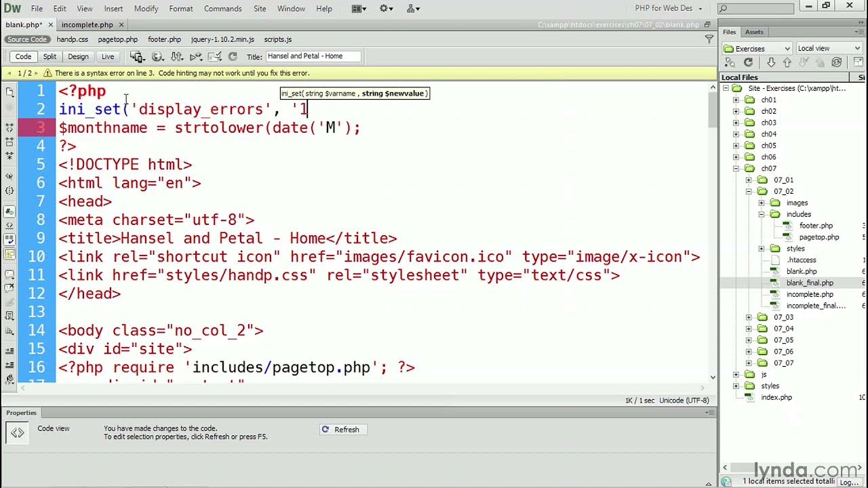
Task: Open the File Management arrows icon
Action: point(176,57)
